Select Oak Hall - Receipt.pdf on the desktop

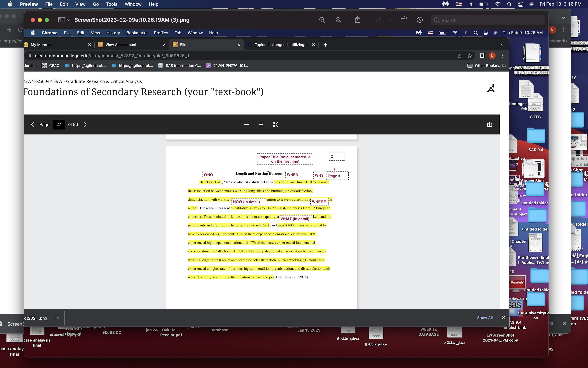(x=171, y=332)
